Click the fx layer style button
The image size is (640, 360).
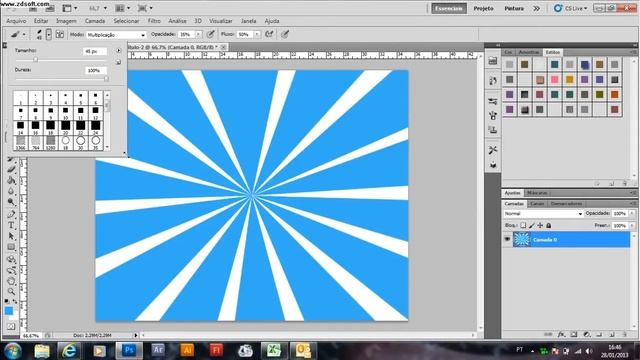click(561, 334)
